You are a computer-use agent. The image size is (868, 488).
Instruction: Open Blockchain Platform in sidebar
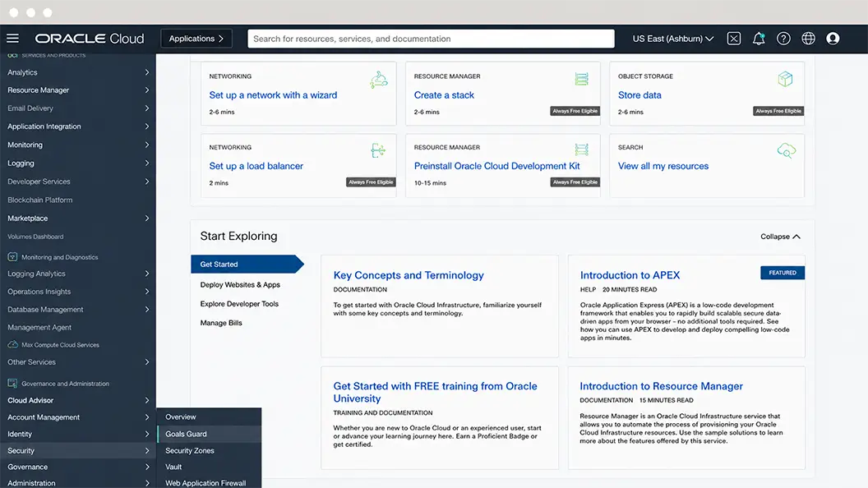39,200
